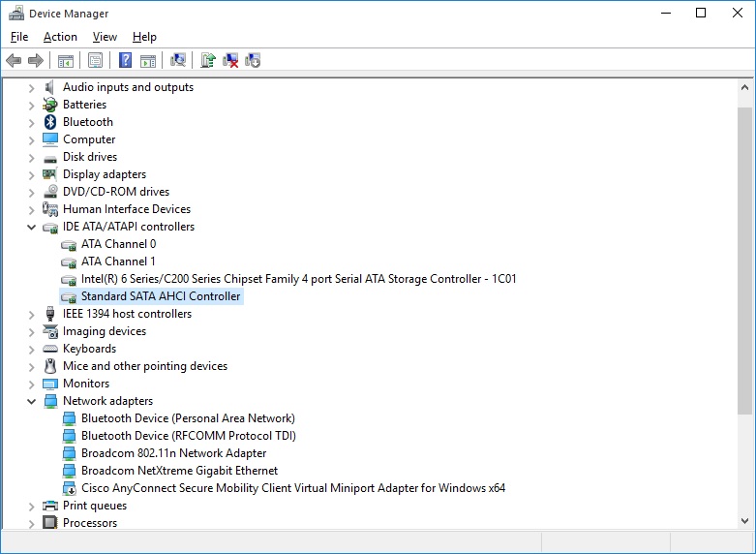Image resolution: width=756 pixels, height=554 pixels.
Task: Open the Action menu
Action: pos(60,37)
